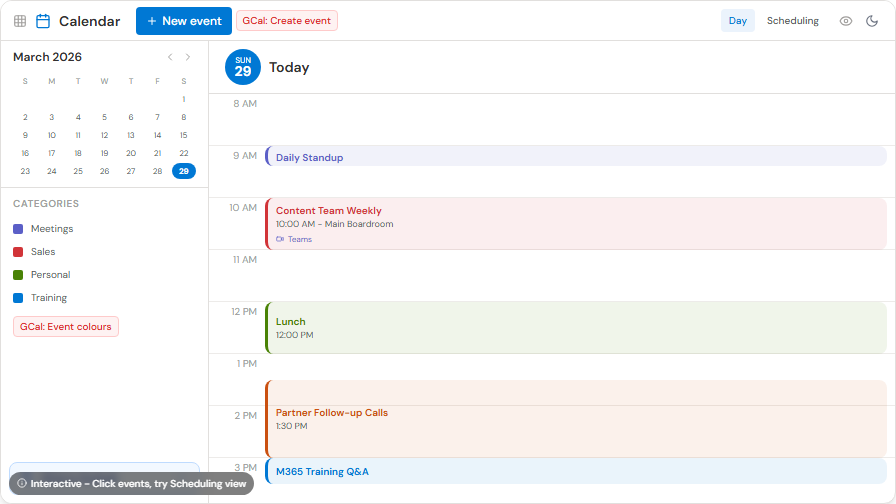Select the Meetings category label

(52, 229)
